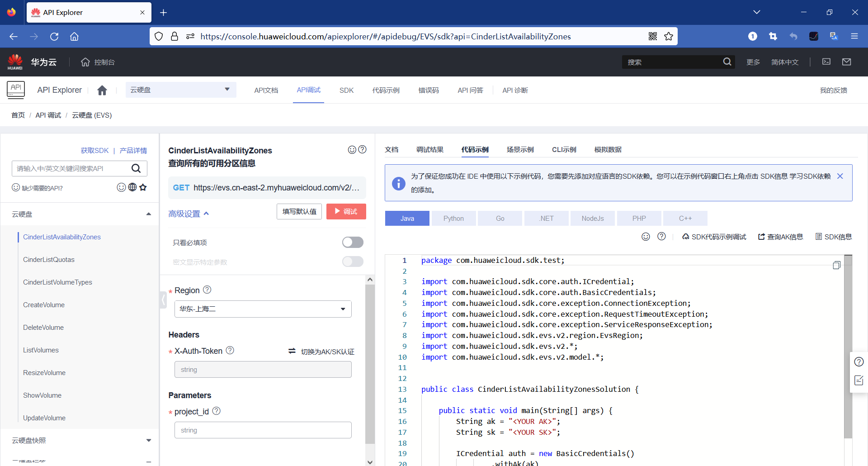Viewport: 868px width, 466px height.
Task: Click the search magnifier in top bar
Action: [727, 62]
